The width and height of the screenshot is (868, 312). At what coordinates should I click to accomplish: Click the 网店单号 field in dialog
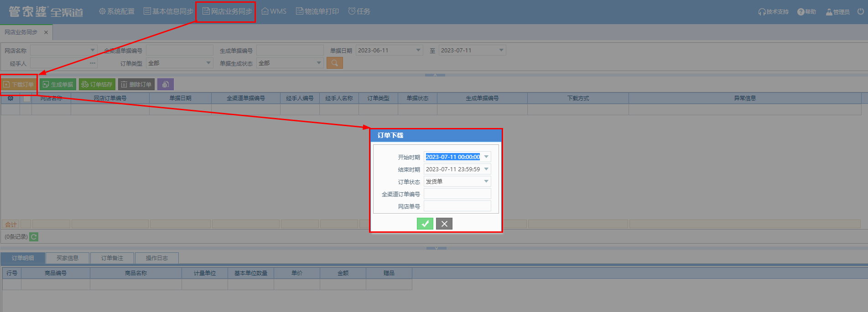(x=457, y=206)
